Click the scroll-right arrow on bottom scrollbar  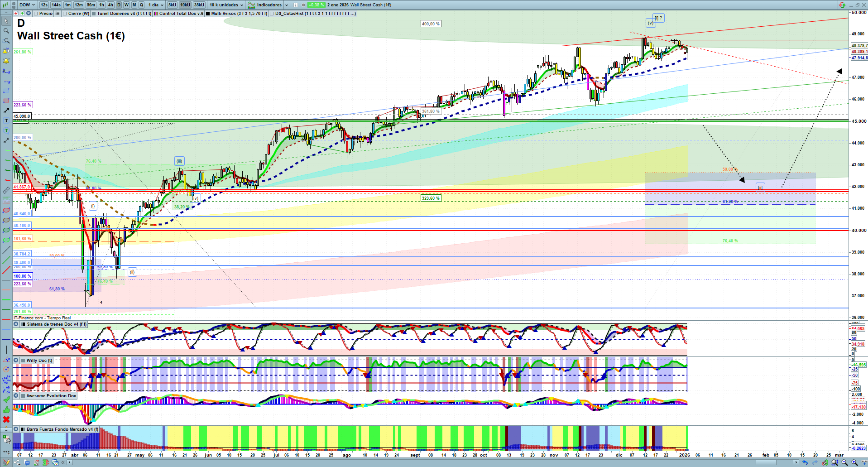(797, 462)
